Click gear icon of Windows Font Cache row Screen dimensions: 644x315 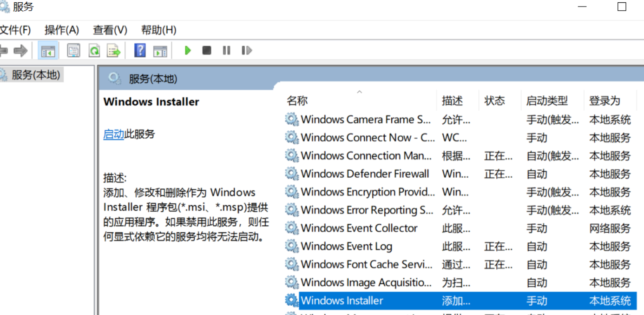pos(291,264)
